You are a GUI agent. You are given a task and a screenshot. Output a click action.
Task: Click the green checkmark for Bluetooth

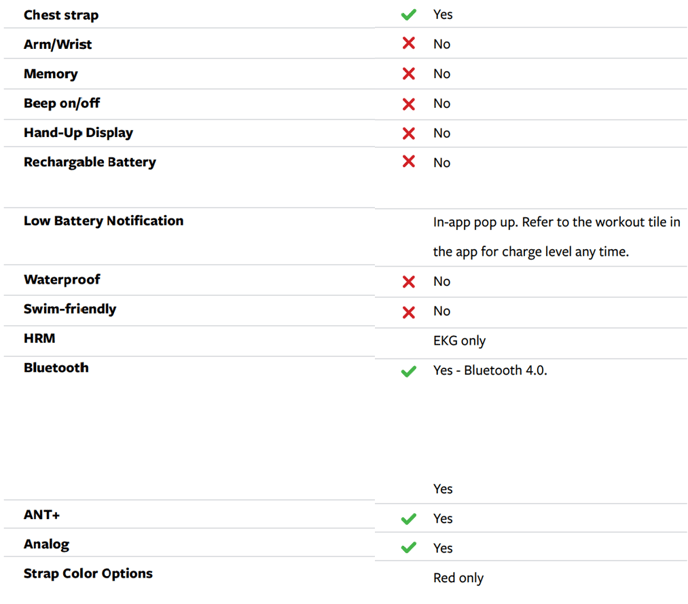click(408, 371)
